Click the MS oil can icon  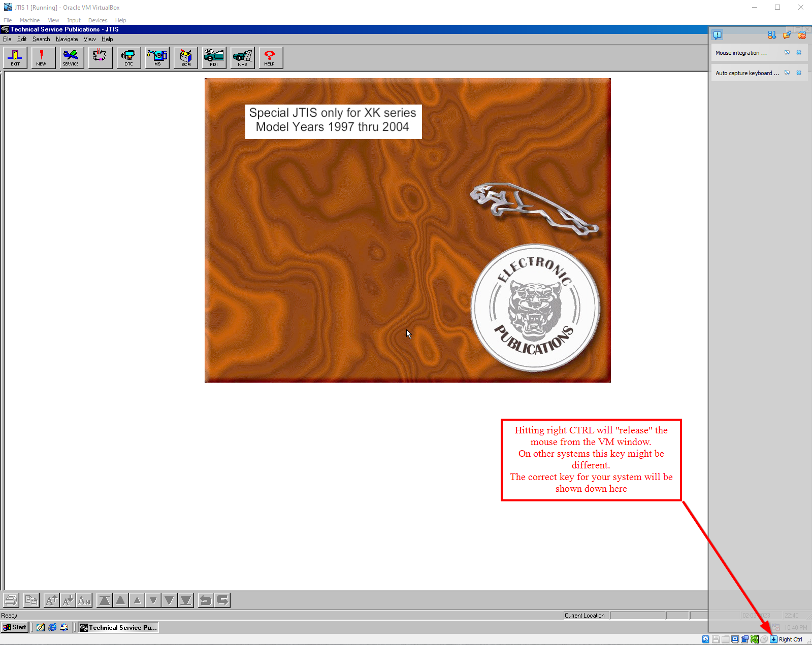pos(157,57)
